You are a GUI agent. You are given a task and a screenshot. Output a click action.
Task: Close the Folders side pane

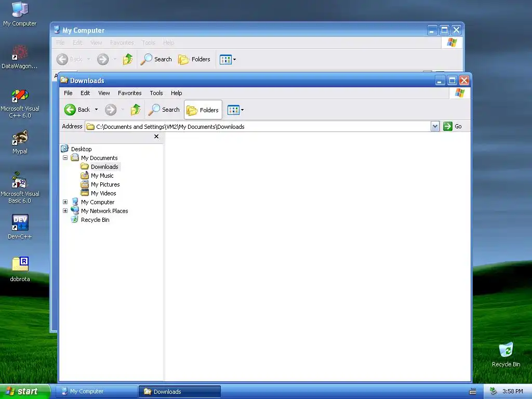[156, 137]
